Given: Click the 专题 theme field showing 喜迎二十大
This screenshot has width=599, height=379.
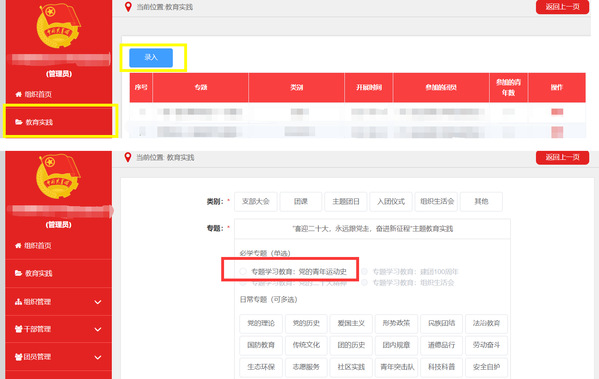Looking at the screenshot, I should coord(372,229).
